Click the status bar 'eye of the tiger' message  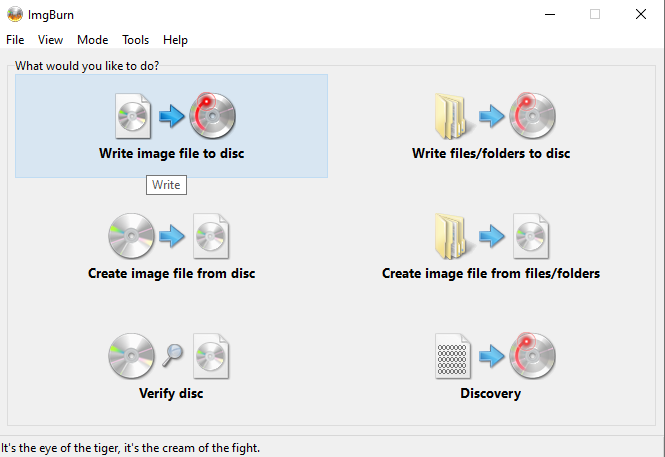coord(130,448)
